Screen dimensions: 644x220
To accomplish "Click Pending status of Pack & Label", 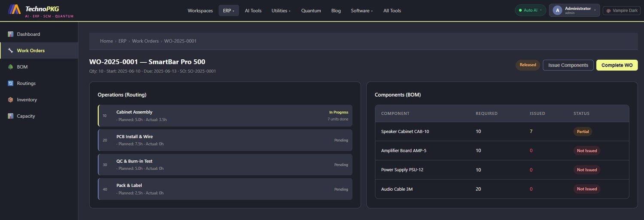I will (x=341, y=189).
